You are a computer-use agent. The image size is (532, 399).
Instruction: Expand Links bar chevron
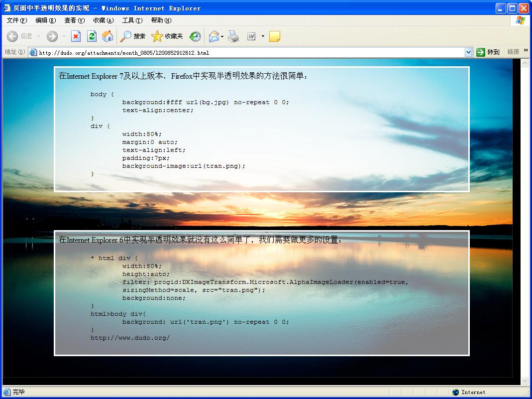click(526, 50)
